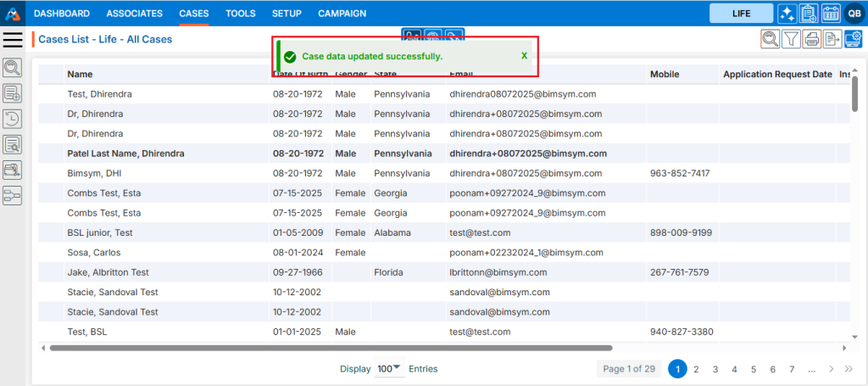This screenshot has height=386, width=868.
Task: Click the export document icon
Action: point(832,38)
